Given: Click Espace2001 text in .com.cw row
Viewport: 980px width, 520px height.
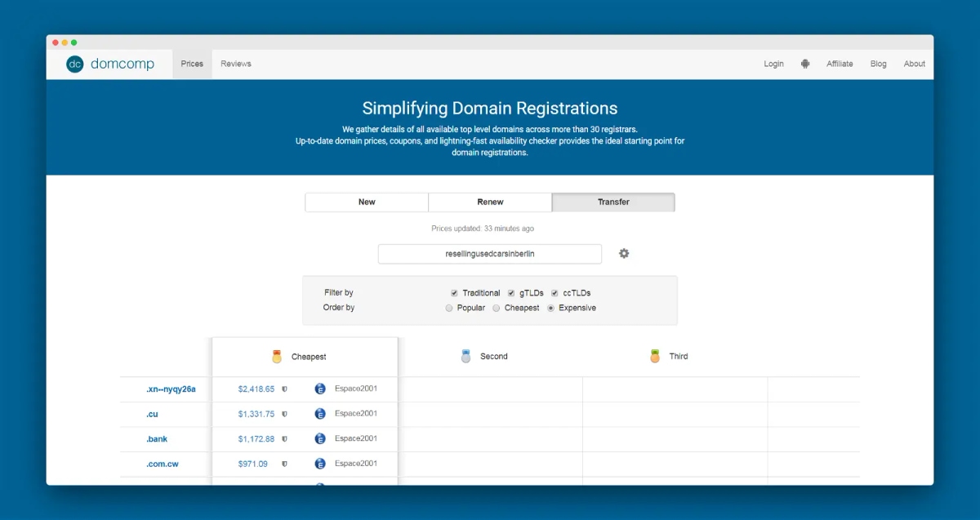Looking at the screenshot, I should tap(356, 463).
